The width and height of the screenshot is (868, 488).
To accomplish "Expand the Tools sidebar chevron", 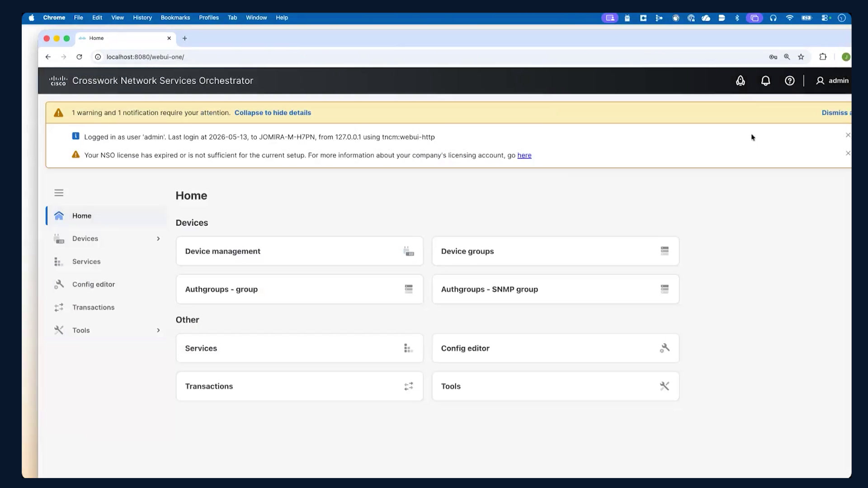I will click(x=158, y=330).
